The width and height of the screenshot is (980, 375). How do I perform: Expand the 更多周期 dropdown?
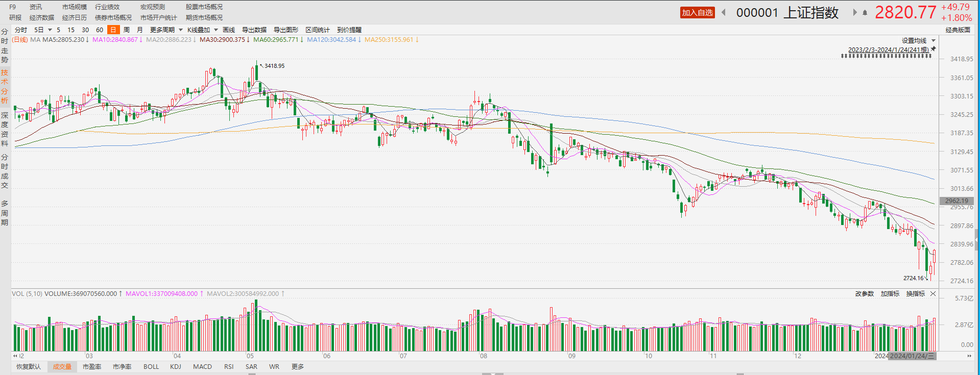(x=166, y=30)
